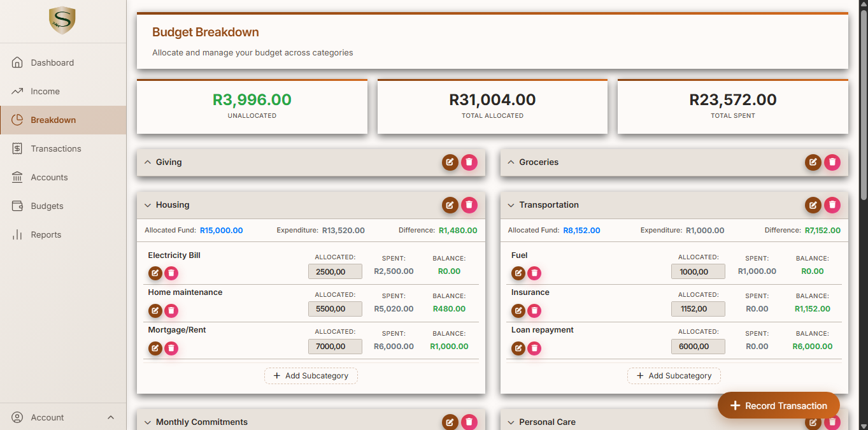Click the edit icon for Monthly Commitments category
This screenshot has width=868, height=430.
point(450,422)
